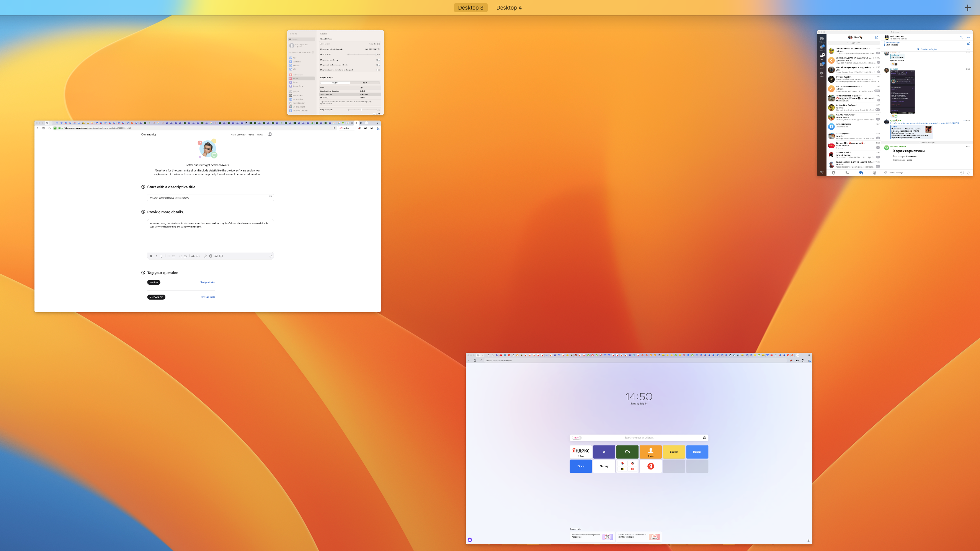Add a new desktop with the plus button
The image size is (980, 551).
pyautogui.click(x=967, y=8)
